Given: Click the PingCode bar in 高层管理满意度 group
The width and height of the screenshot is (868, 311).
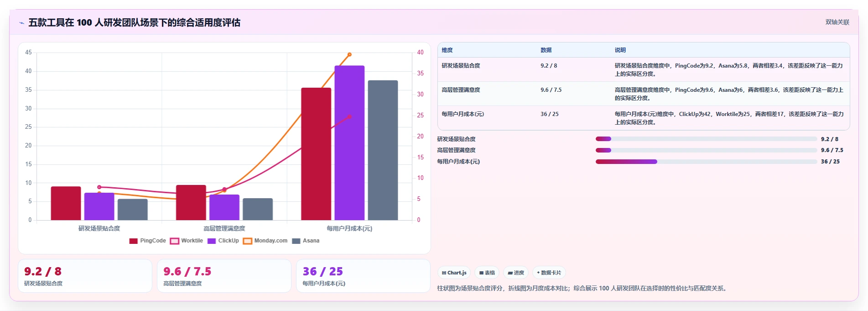Looking at the screenshot, I should pos(191,202).
